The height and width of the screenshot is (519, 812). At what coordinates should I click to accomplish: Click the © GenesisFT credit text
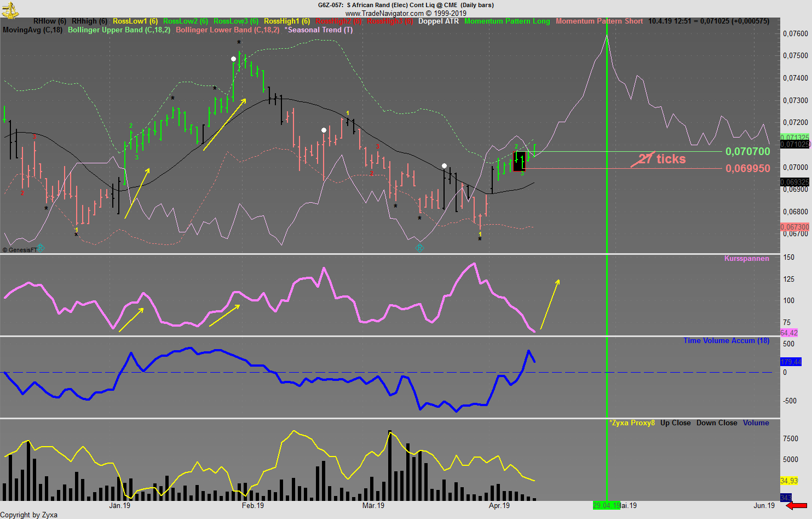[20, 250]
